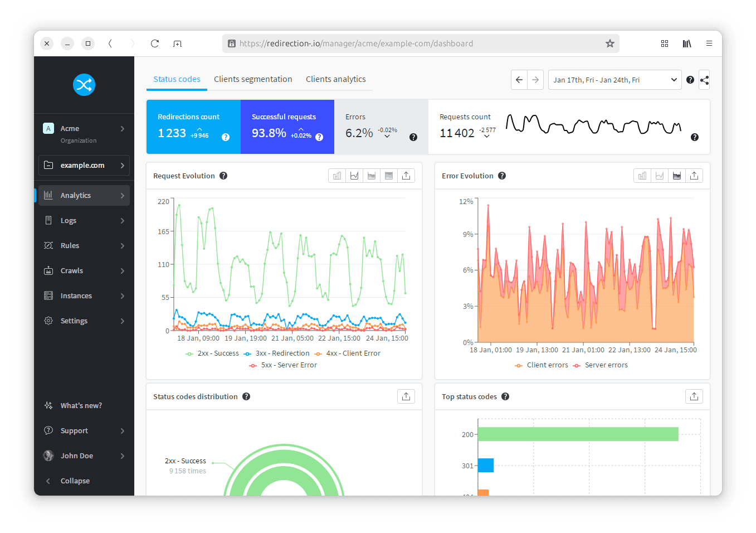Open help for Redirections count
This screenshot has width=756, height=533.
pyautogui.click(x=226, y=137)
